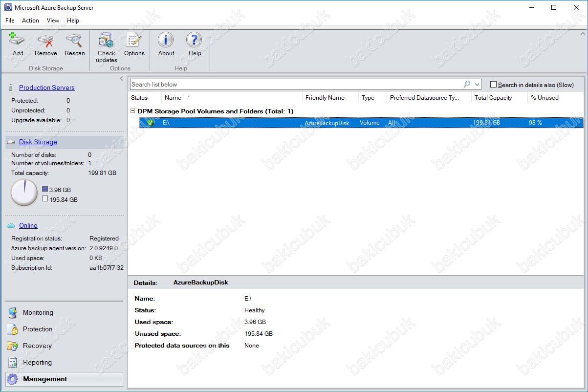Open the Online link
The image size is (588, 392).
pyautogui.click(x=28, y=225)
